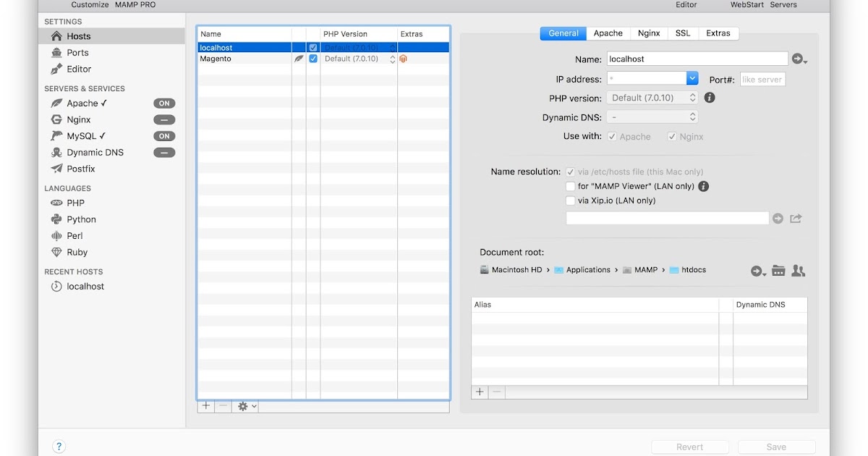Open the document root folder chooser icon
Screen dimensions: 868x456
coord(778,271)
